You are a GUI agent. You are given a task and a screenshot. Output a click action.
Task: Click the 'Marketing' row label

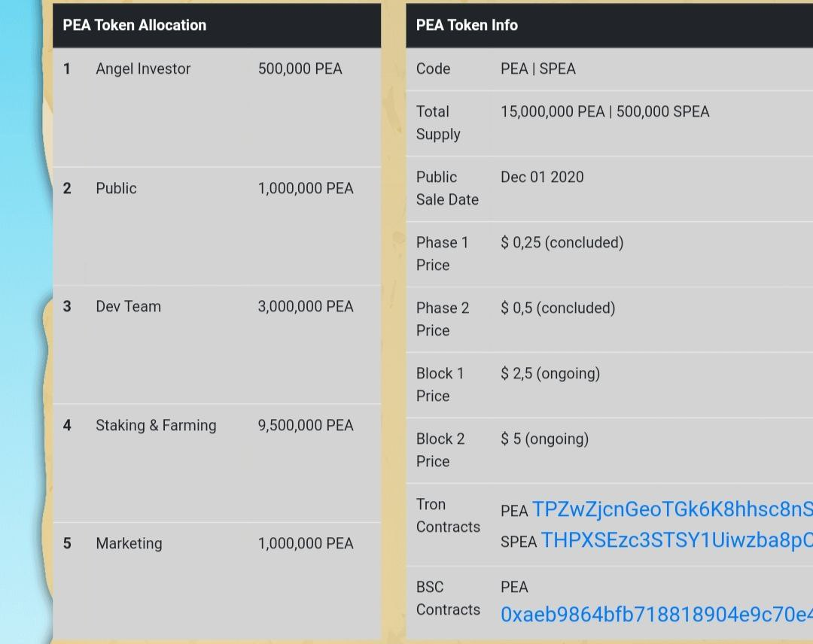129,543
